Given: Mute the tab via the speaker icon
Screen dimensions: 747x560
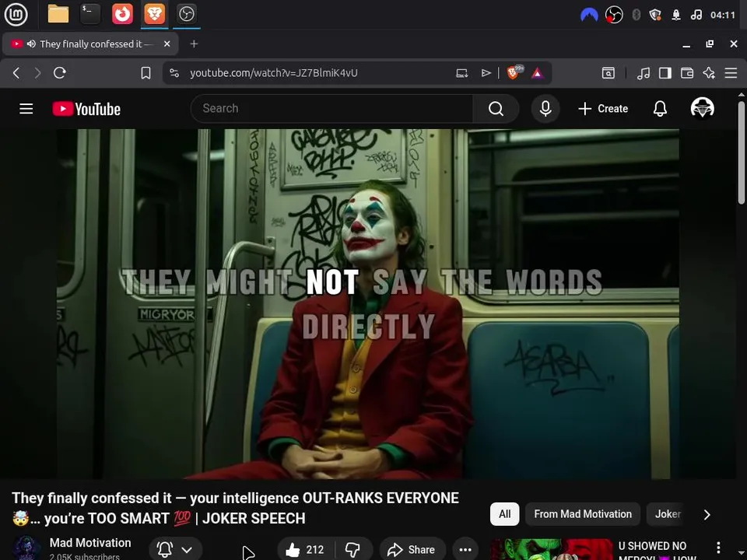Looking at the screenshot, I should click(31, 44).
